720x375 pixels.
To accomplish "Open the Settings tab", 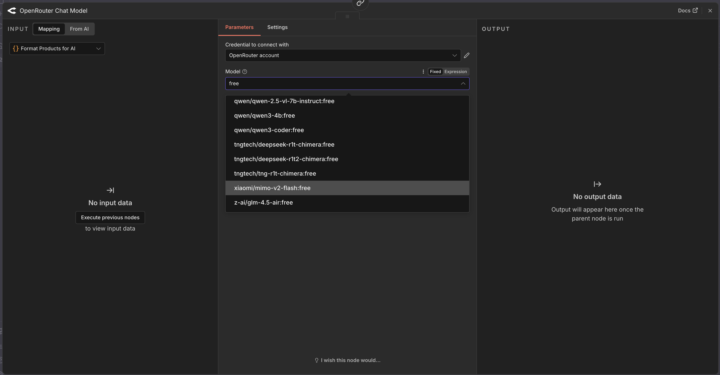I will 277,28.
